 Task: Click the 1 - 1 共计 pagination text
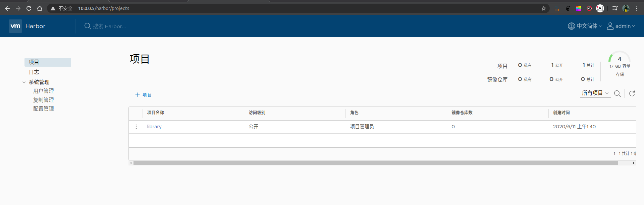[x=625, y=154]
